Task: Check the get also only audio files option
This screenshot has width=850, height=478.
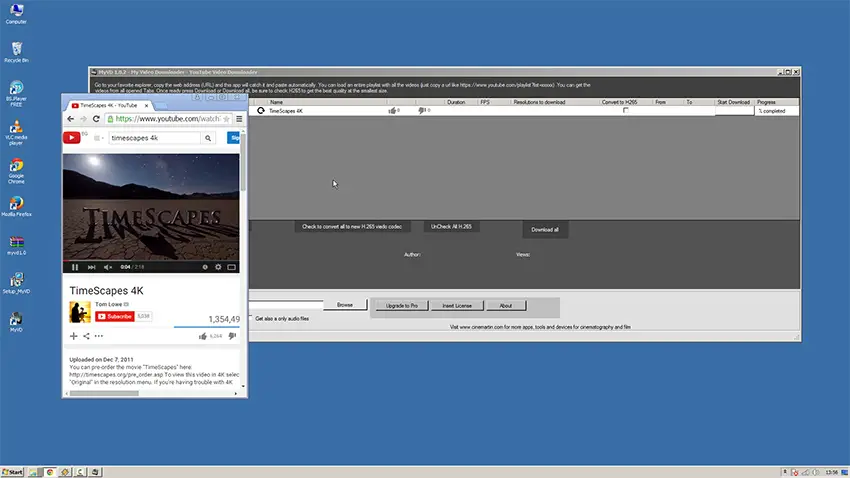Action: (x=251, y=318)
